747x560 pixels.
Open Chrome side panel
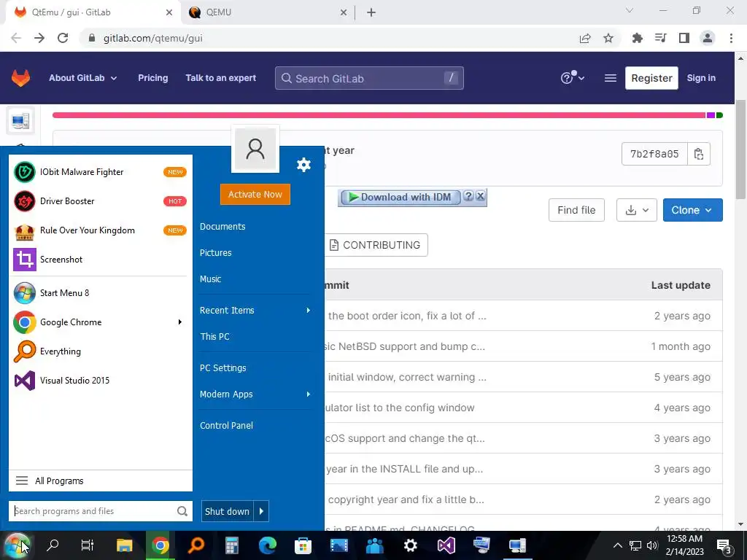(684, 38)
